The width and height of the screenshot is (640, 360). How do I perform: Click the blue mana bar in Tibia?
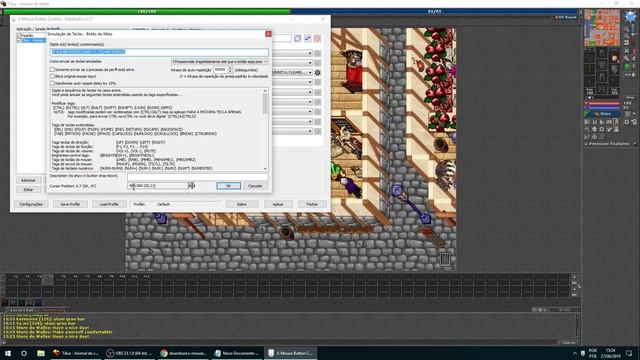click(x=603, y=108)
